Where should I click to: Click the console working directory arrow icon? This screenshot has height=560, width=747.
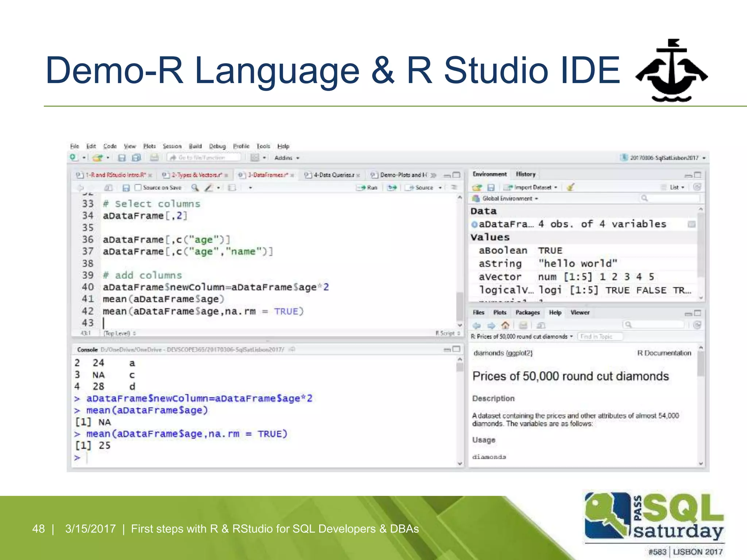click(292, 350)
